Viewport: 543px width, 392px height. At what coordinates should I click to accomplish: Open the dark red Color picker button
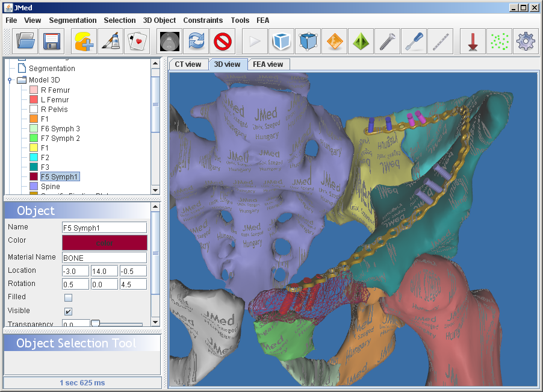[x=105, y=243]
